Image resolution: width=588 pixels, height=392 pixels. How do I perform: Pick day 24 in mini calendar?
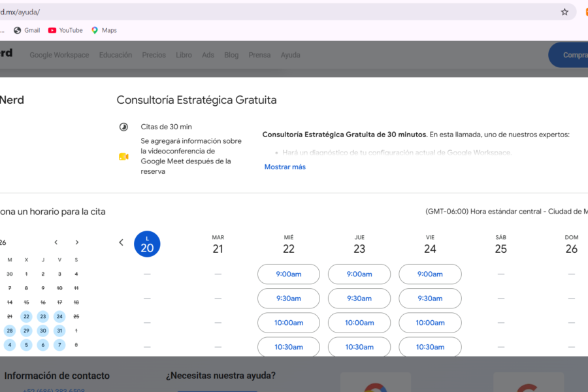(59, 317)
